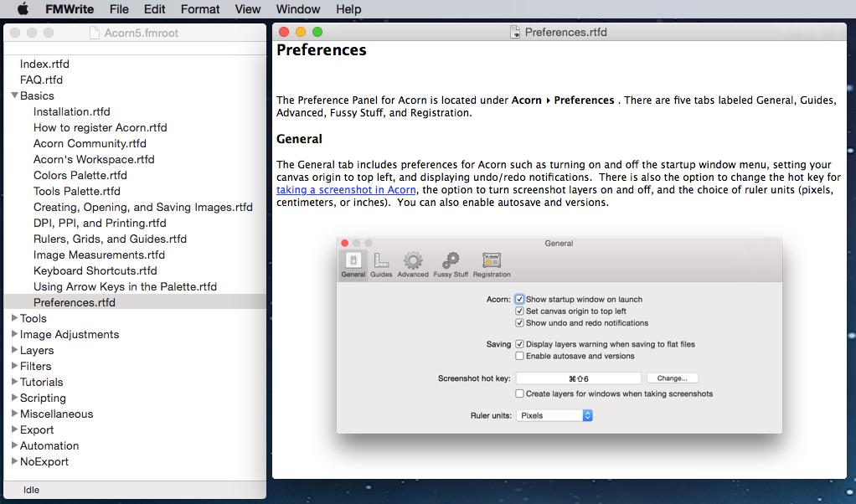856x504 pixels.
Task: Select Image Measurements.rtfd
Action: [x=100, y=255]
